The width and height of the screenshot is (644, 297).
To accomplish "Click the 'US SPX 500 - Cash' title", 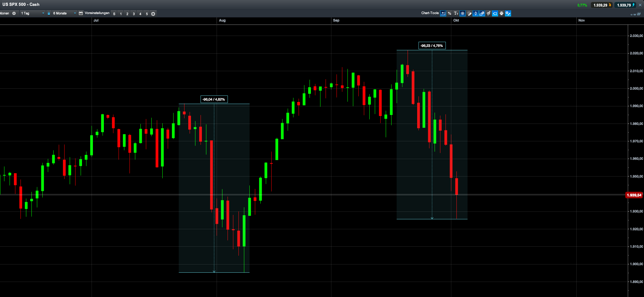I will coord(21,4).
